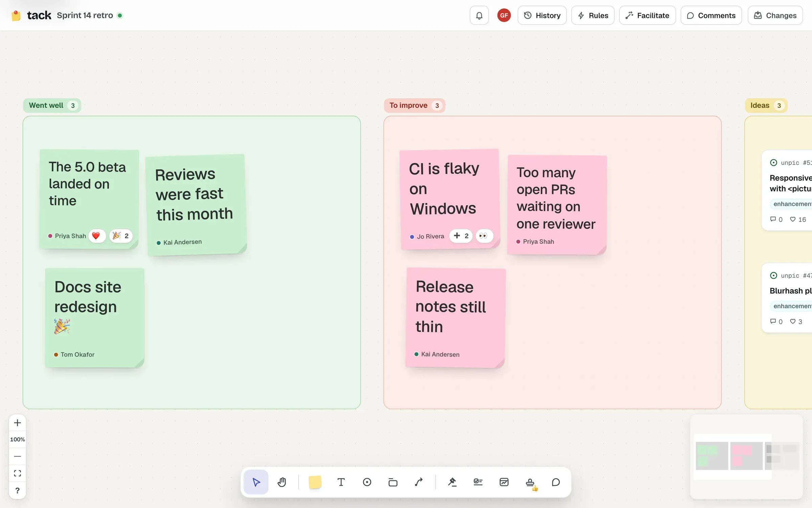Select the connector arrow tool
Image resolution: width=812 pixels, height=508 pixels.
point(419,482)
